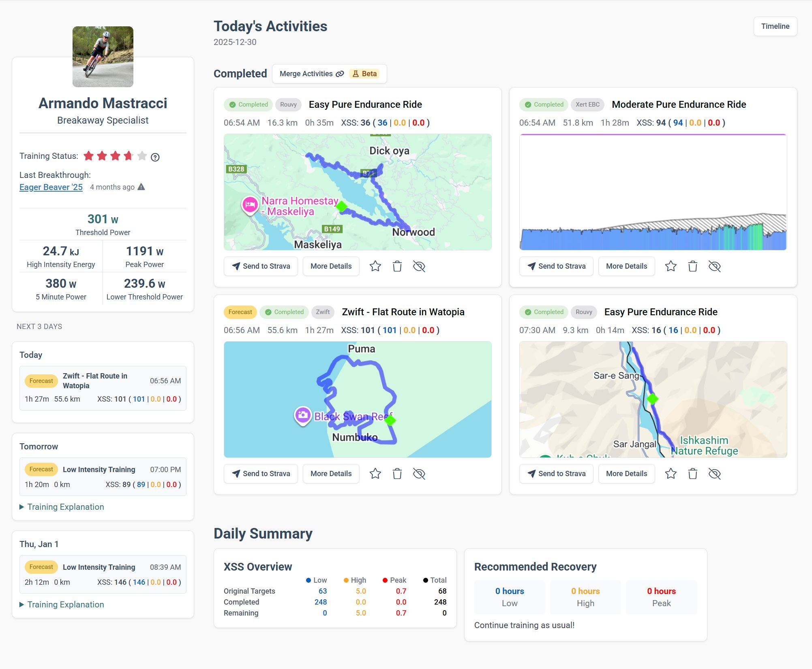Screen dimensions: 812x669
Task: Favorite the Rouvy 16.3 km ride with star
Action: point(375,266)
